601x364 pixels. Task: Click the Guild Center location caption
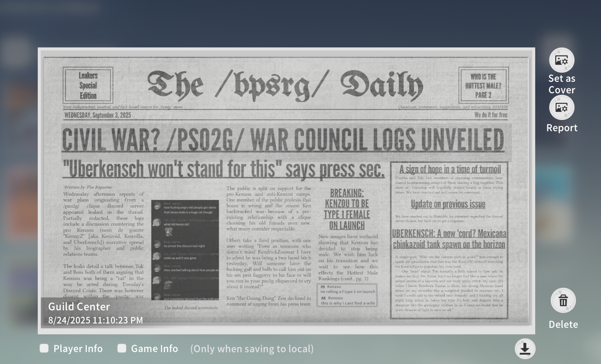click(79, 307)
